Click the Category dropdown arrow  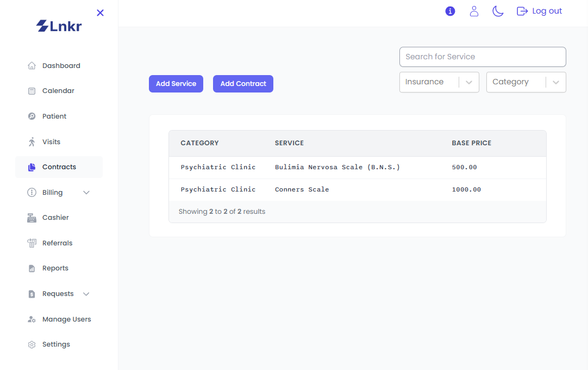(x=556, y=82)
